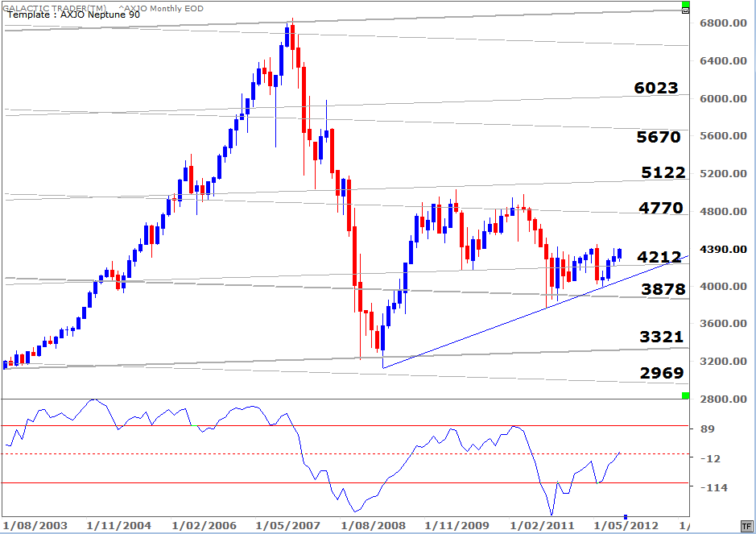Click the 5200.00 price axis label
Screen dimensions: 756x534
point(723,174)
